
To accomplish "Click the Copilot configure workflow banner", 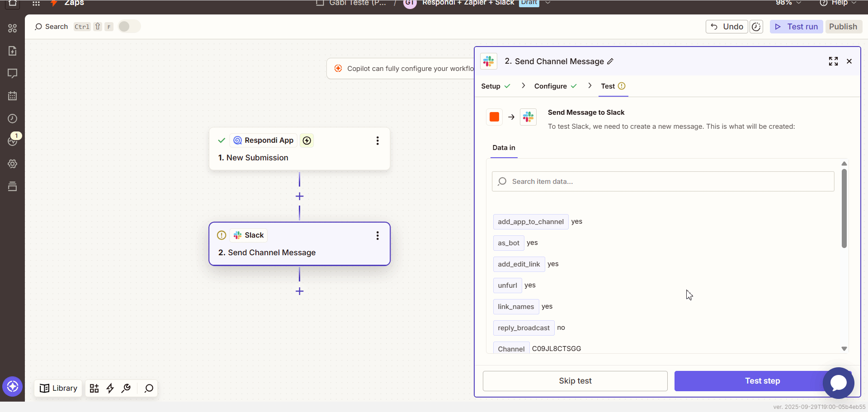I will tap(401, 69).
